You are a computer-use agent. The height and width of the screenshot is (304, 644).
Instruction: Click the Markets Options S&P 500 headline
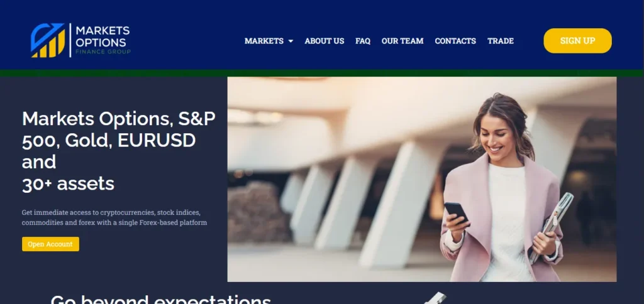click(x=119, y=151)
